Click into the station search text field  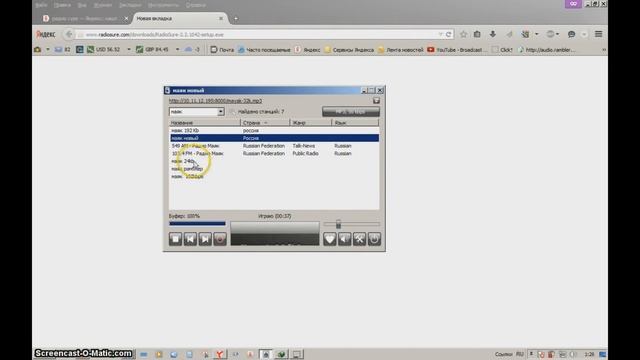tap(193, 111)
